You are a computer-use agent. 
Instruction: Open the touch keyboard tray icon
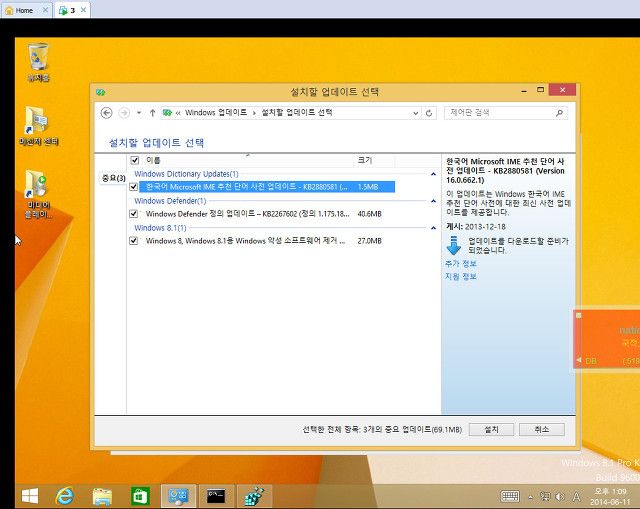tap(510, 496)
